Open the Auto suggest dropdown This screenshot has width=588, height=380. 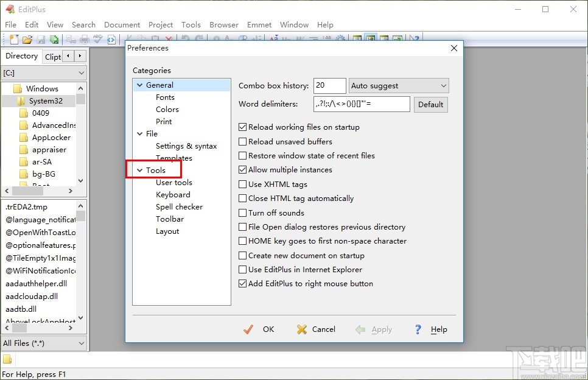pos(399,86)
